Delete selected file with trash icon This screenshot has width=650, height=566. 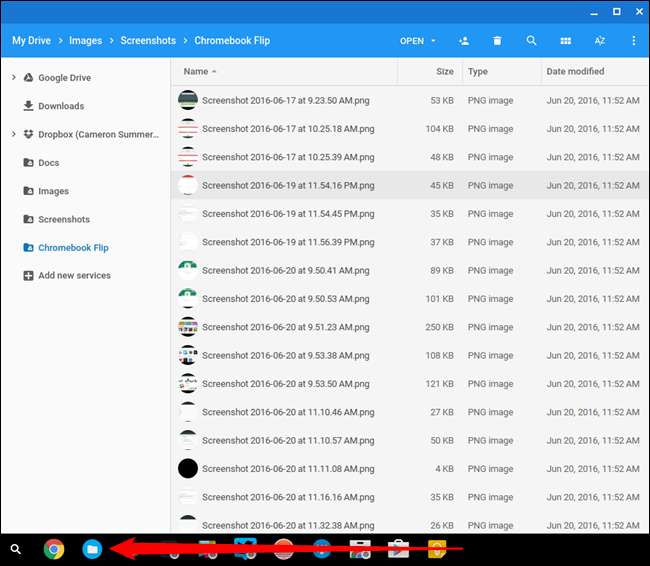pyautogui.click(x=497, y=41)
